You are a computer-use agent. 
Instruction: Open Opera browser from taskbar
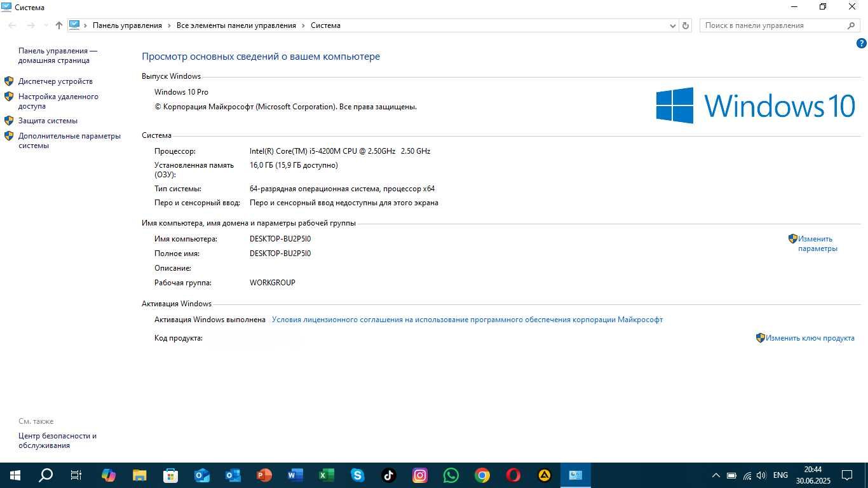tap(513, 475)
